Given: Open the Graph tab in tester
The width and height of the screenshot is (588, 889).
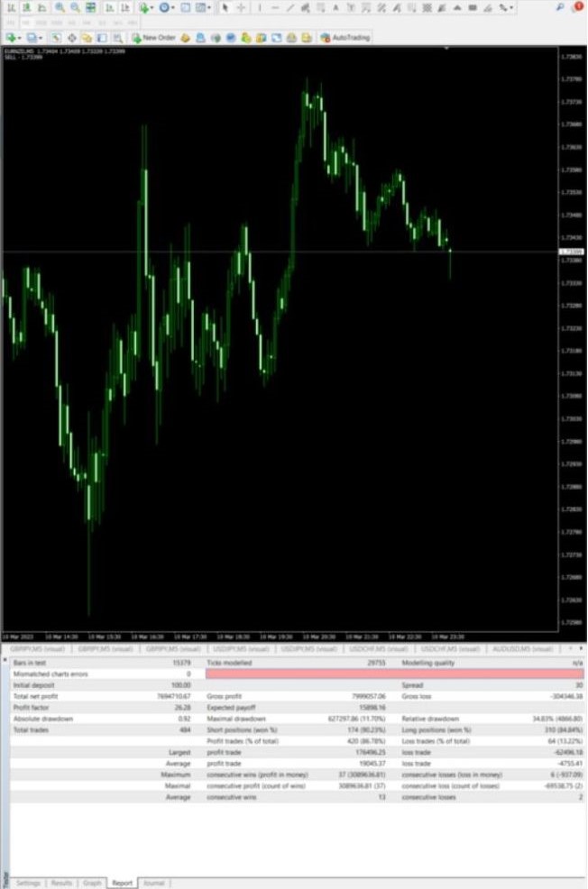Looking at the screenshot, I should 92,883.
